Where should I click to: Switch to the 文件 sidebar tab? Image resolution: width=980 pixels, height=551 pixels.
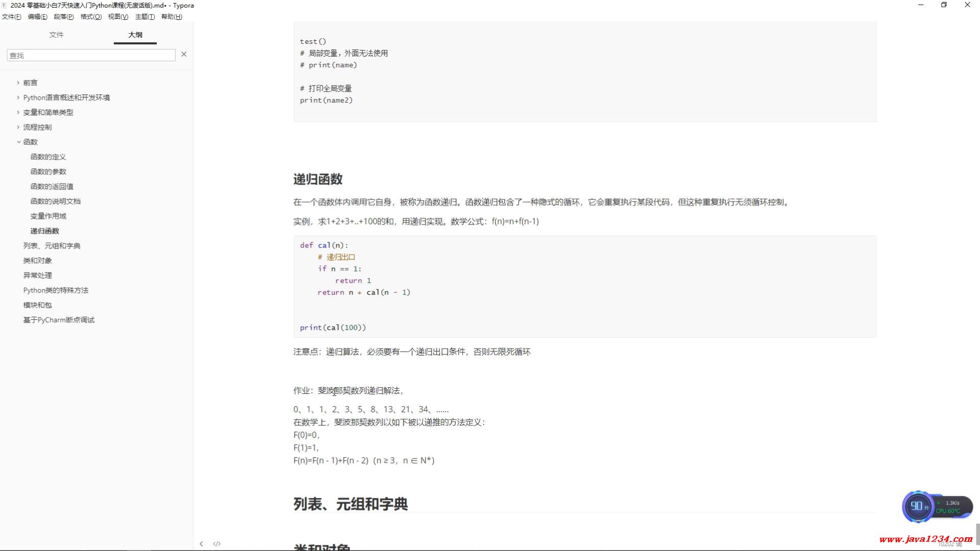tap(56, 35)
